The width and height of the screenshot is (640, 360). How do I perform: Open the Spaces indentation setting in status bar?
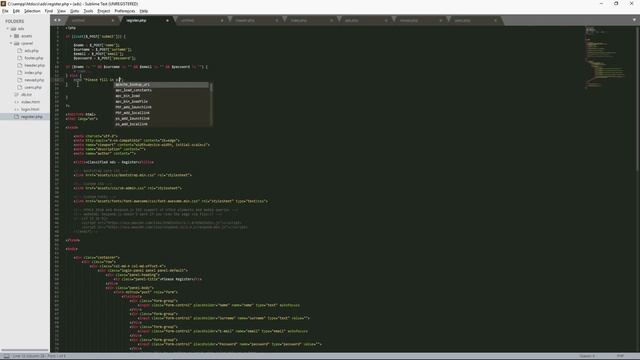click(x=587, y=356)
